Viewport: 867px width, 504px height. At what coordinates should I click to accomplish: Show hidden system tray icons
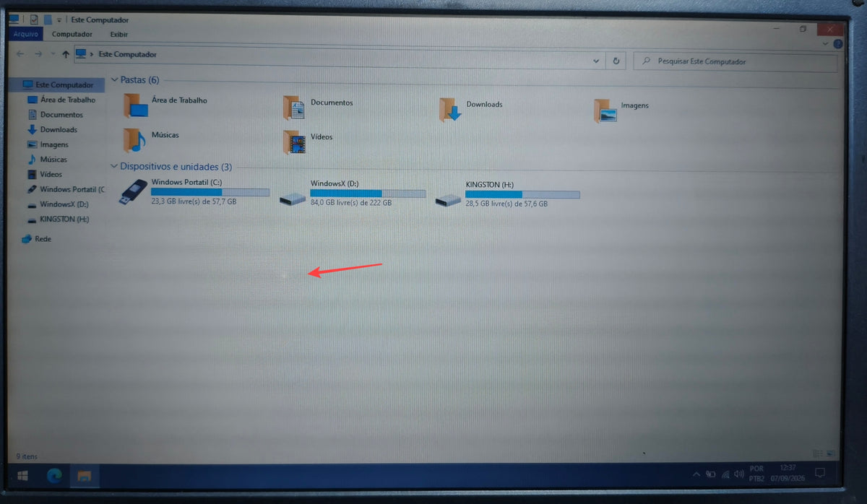pyautogui.click(x=696, y=474)
